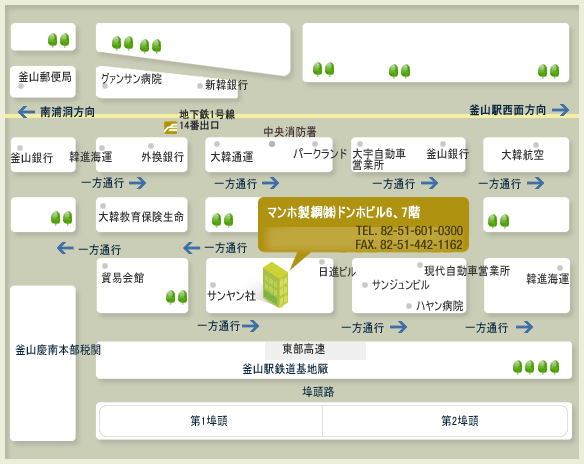Click the gold マンホ製鋼 info callout
The height and width of the screenshot is (464, 584).
[363, 225]
